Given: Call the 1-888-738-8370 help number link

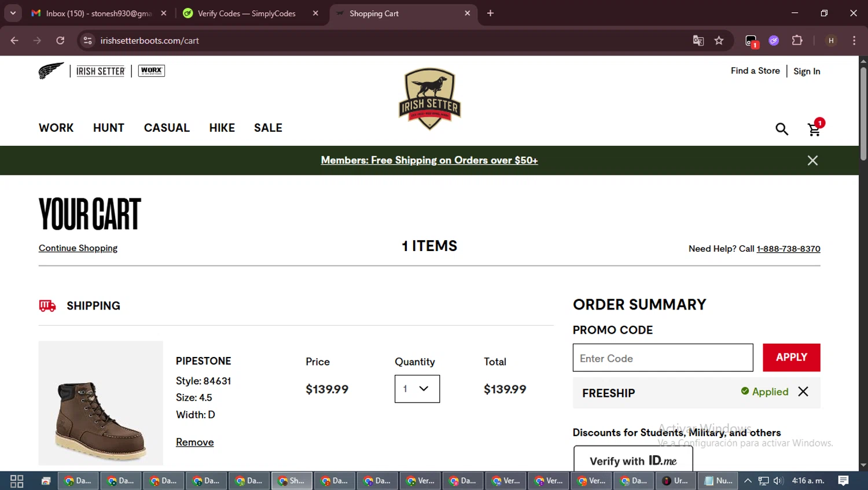Looking at the screenshot, I should (x=788, y=249).
